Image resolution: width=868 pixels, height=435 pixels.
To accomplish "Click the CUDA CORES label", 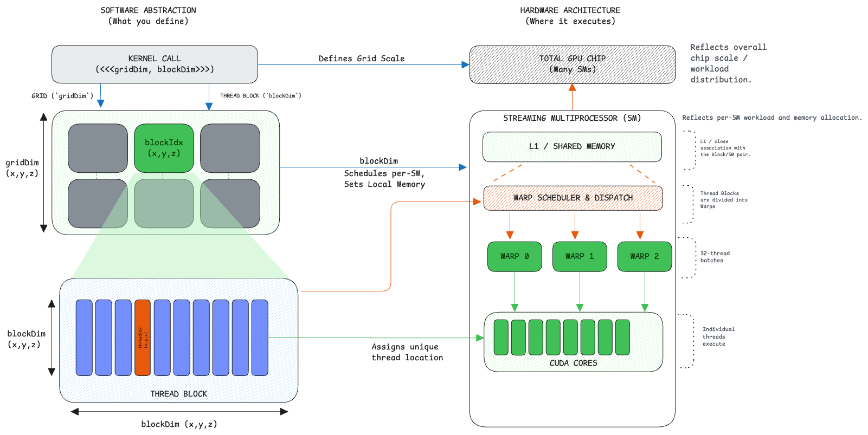I will click(573, 363).
